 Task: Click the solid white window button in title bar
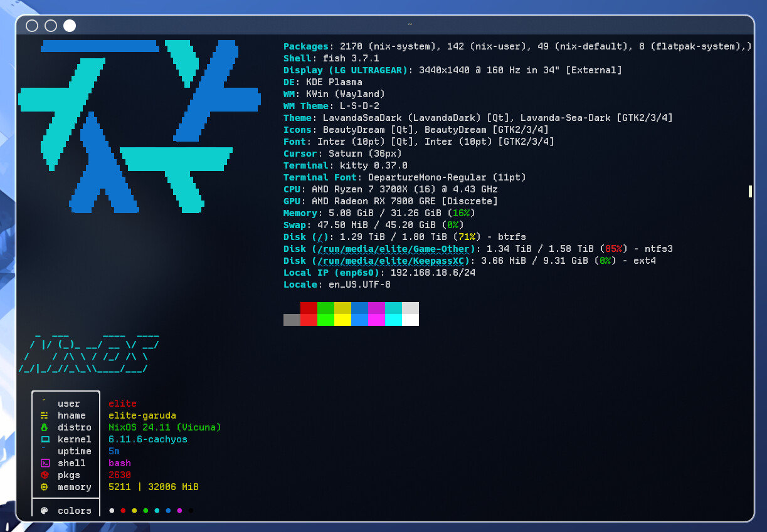[x=70, y=26]
